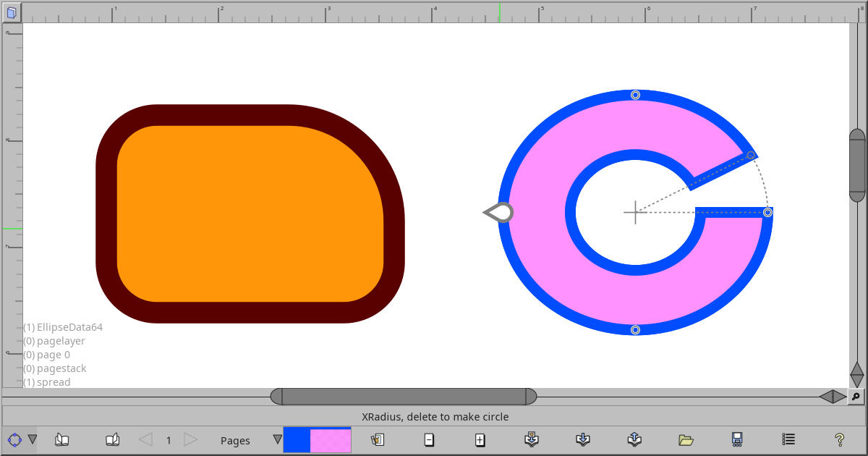Zoom out with the minus page icon

click(429, 439)
